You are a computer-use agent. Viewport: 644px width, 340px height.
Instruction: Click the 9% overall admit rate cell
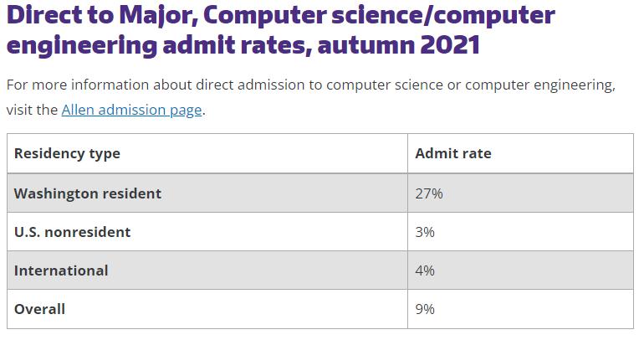point(425,309)
